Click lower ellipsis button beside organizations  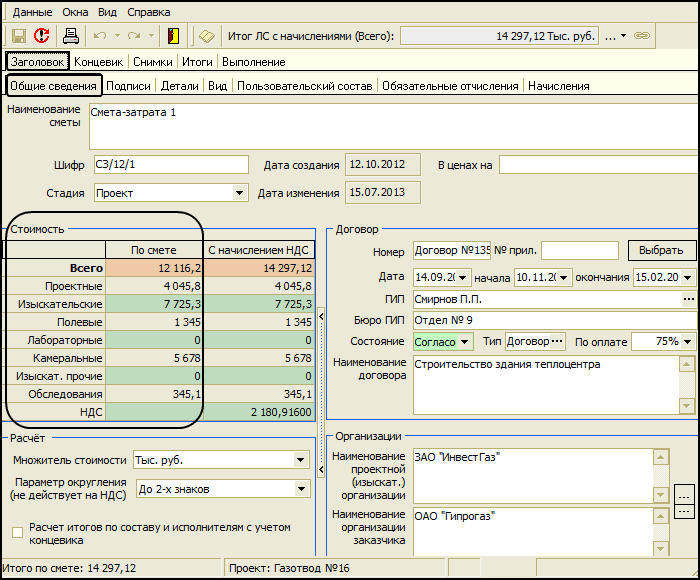684,512
